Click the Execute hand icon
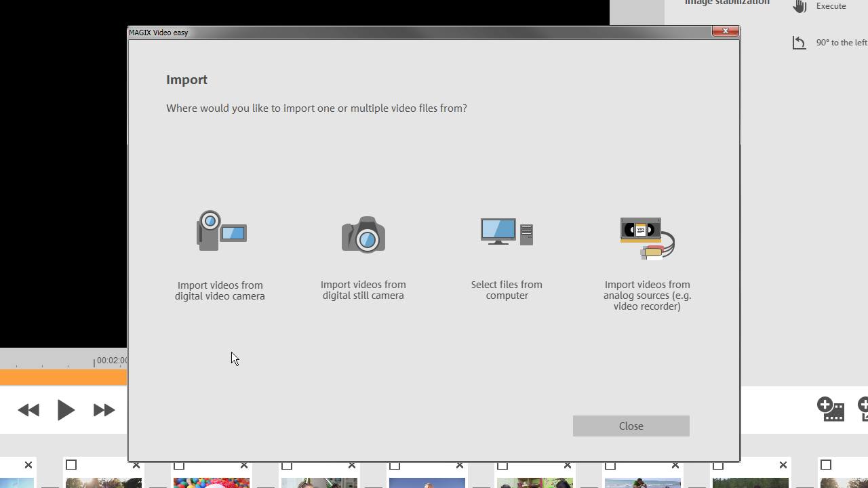This screenshot has height=488, width=868. coord(800,6)
